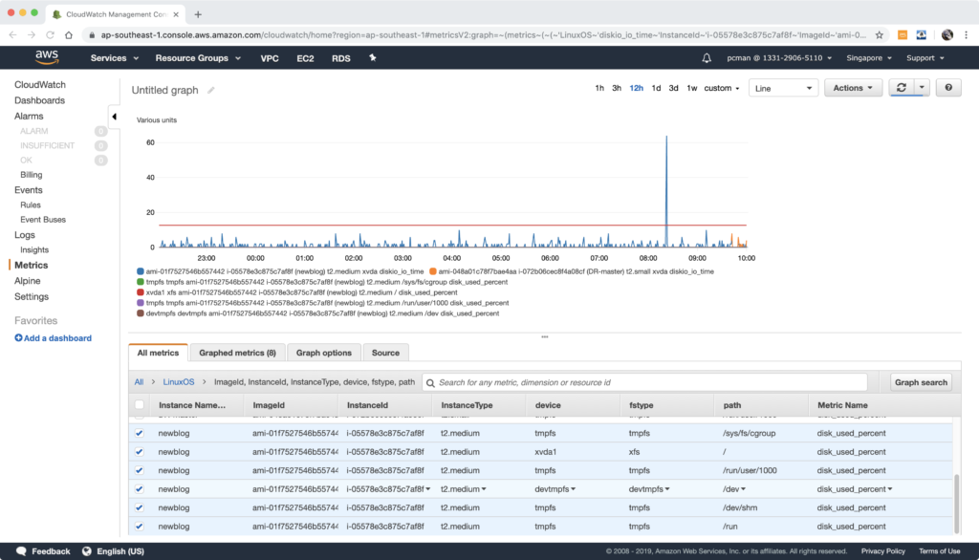Open the Line graph type dropdown
The height and width of the screenshot is (560, 979).
[784, 88]
